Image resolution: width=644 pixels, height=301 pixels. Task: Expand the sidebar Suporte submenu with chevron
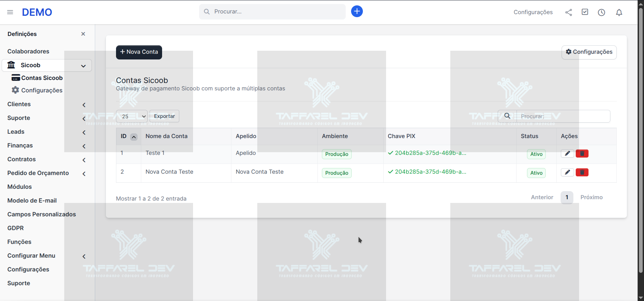(84, 119)
